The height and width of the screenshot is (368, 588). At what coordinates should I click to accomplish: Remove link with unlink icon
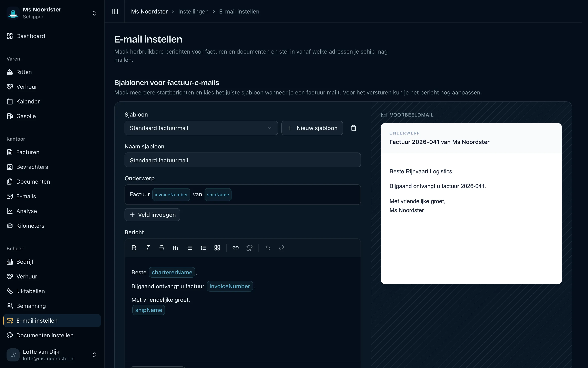(249, 248)
